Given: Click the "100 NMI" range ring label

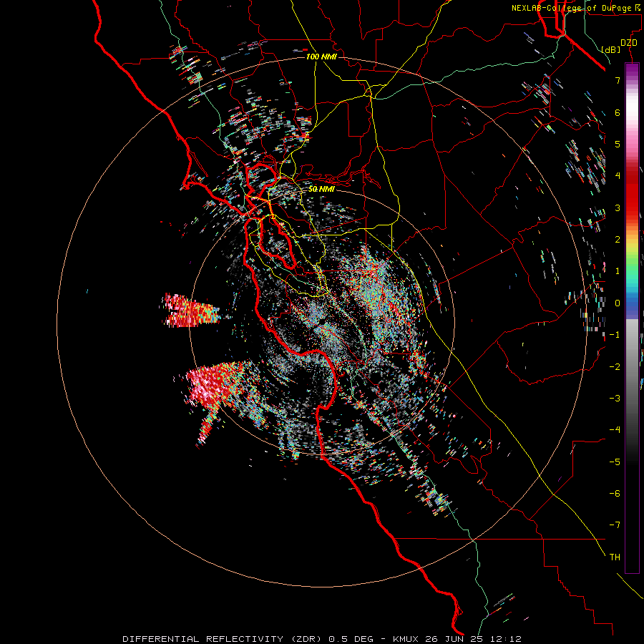Looking at the screenshot, I should [x=321, y=57].
